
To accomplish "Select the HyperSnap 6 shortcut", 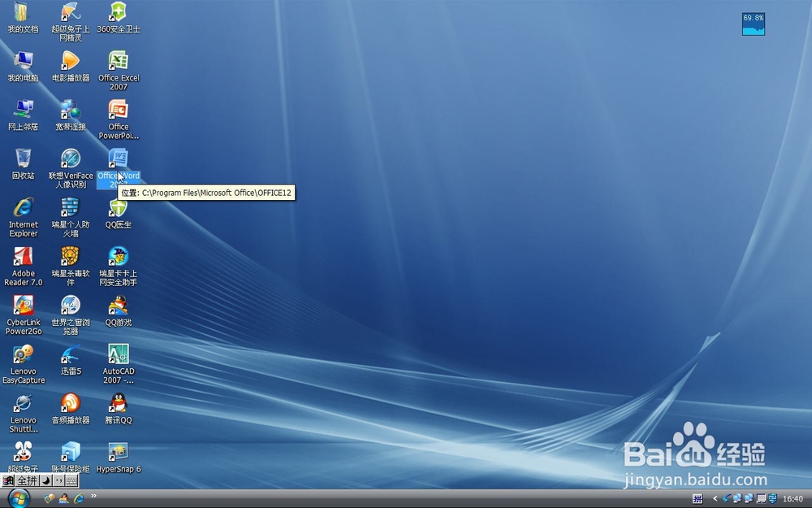I will tap(118, 458).
